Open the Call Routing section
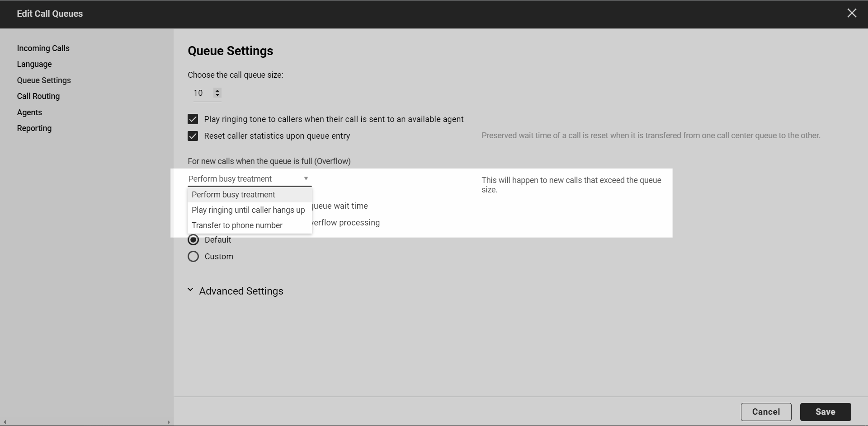This screenshot has width=868, height=426. 38,96
